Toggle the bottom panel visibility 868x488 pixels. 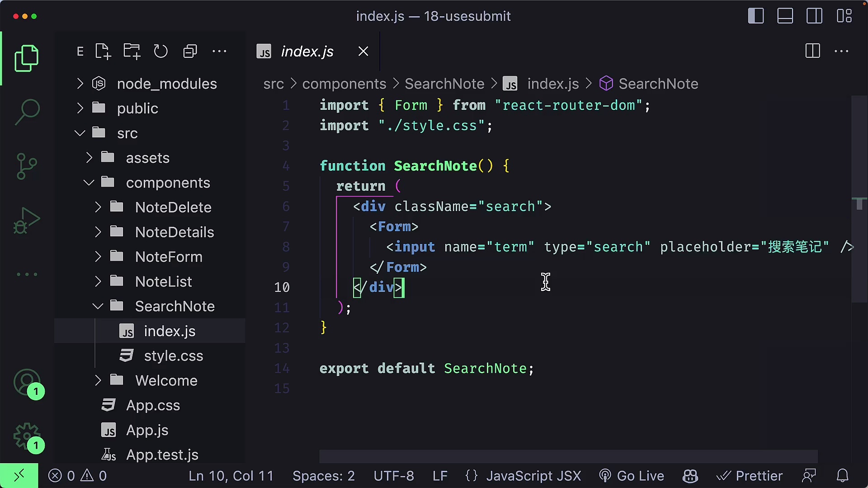pyautogui.click(x=785, y=16)
